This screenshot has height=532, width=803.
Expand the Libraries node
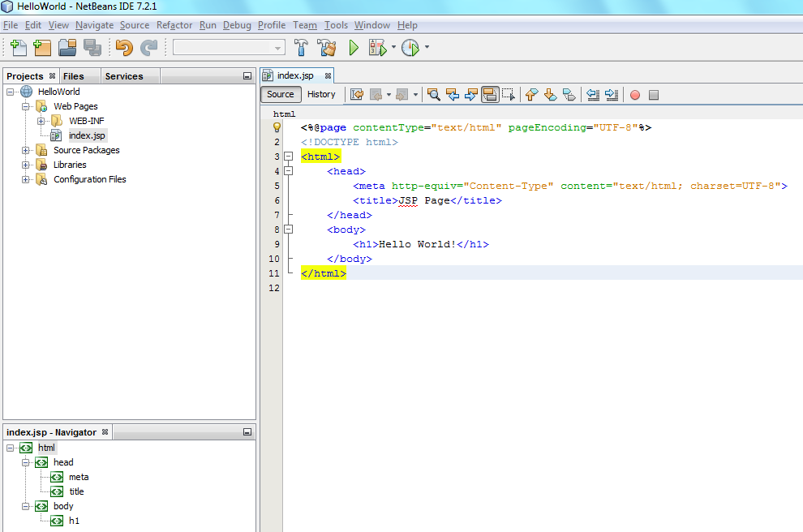point(26,165)
